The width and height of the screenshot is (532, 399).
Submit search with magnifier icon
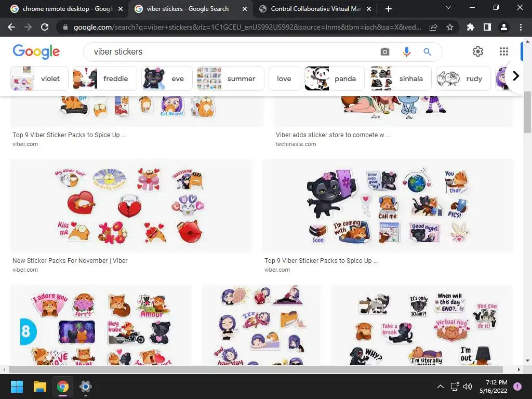[x=427, y=52]
